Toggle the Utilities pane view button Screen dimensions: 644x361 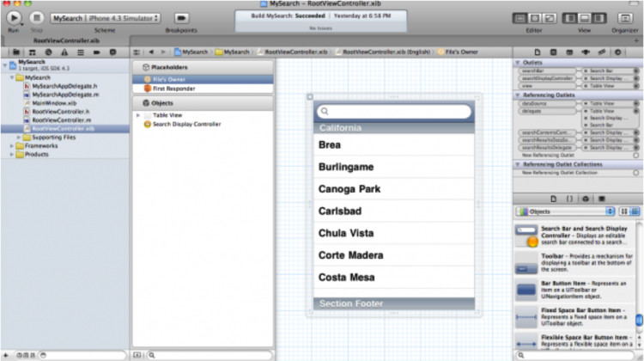pos(598,19)
